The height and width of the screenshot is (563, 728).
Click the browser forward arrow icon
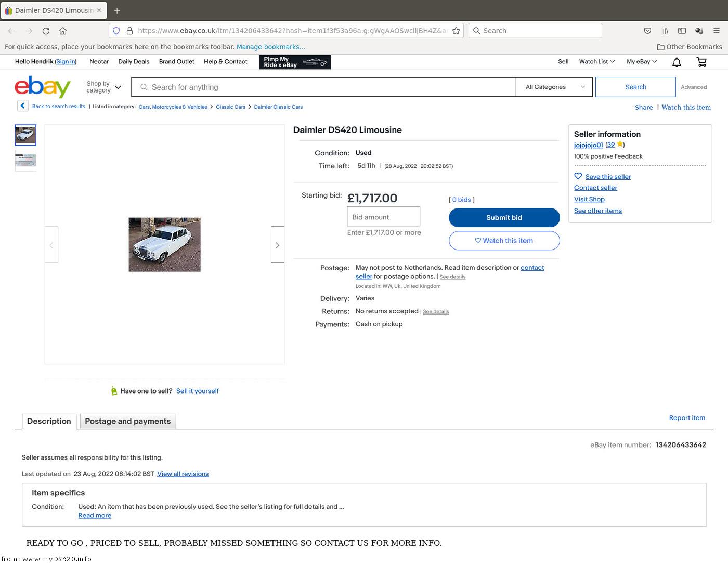click(29, 31)
